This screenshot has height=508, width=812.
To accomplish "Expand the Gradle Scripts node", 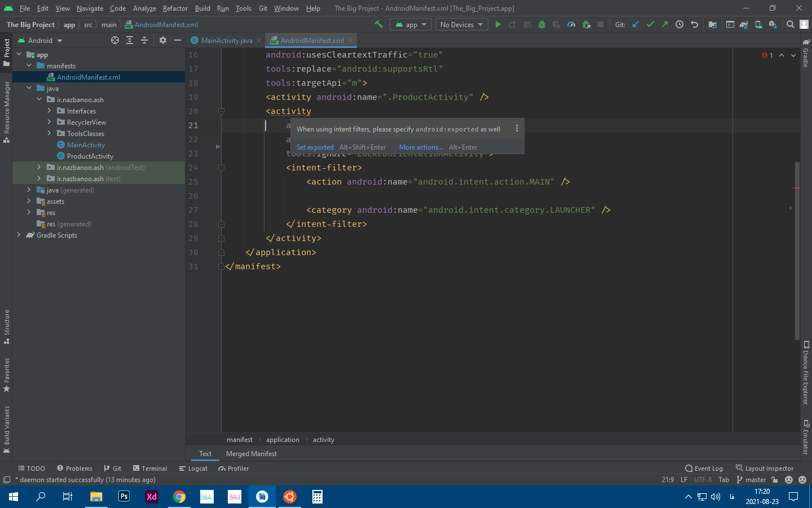I will tap(19, 235).
